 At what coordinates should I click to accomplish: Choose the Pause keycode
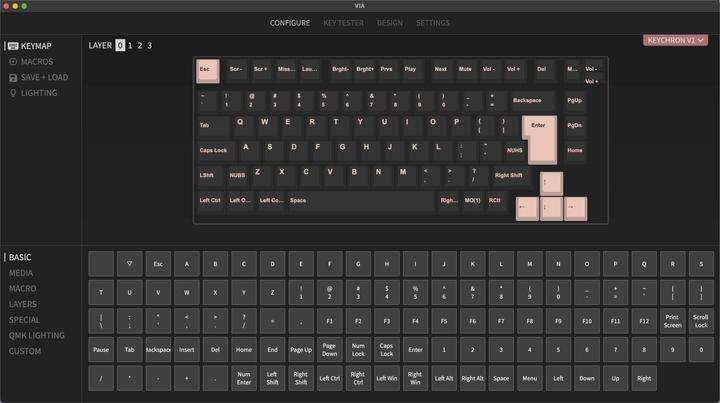click(101, 350)
